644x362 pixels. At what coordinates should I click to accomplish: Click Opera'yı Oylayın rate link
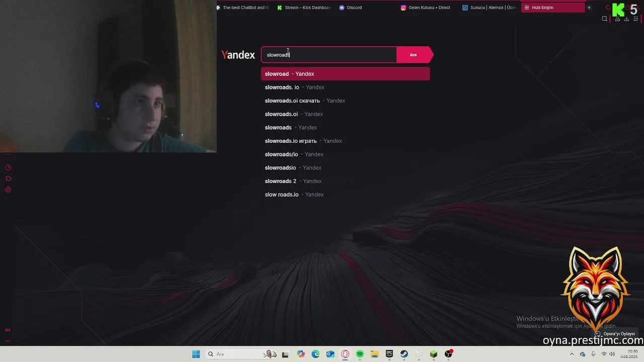(615, 334)
